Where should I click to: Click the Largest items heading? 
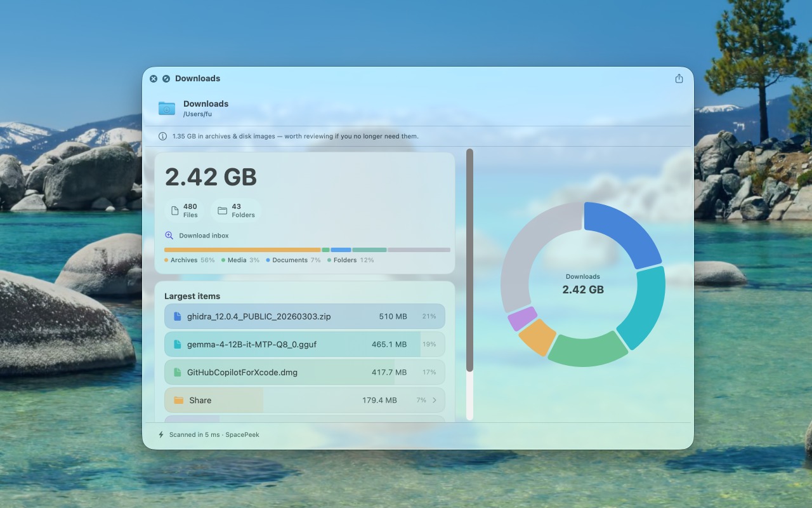click(192, 296)
